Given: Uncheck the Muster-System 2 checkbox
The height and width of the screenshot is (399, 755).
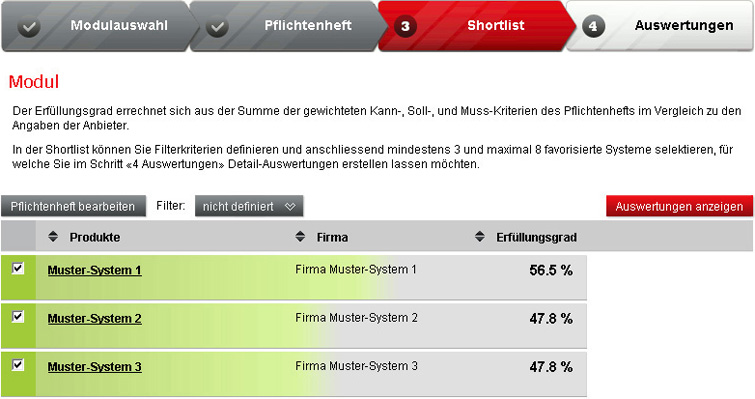Looking at the screenshot, I should pyautogui.click(x=18, y=316).
